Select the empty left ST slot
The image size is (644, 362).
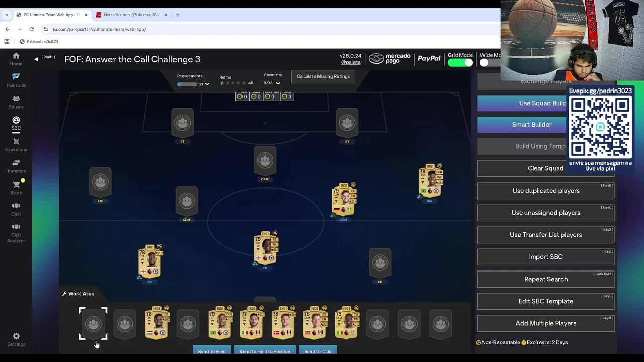click(182, 123)
